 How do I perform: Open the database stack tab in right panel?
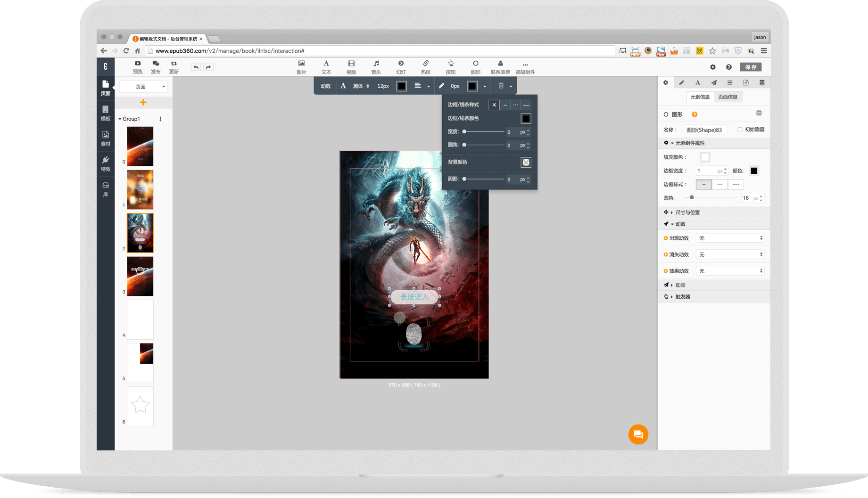coord(762,83)
